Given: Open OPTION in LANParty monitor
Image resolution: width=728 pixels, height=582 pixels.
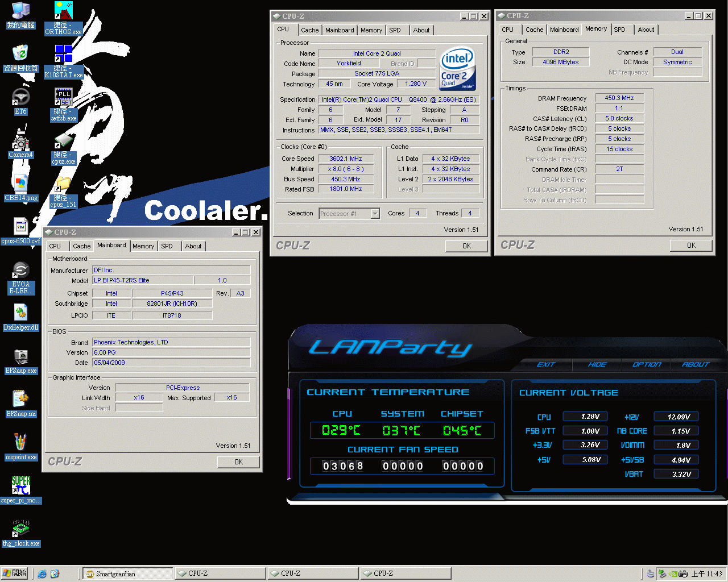Looking at the screenshot, I should 647,364.
